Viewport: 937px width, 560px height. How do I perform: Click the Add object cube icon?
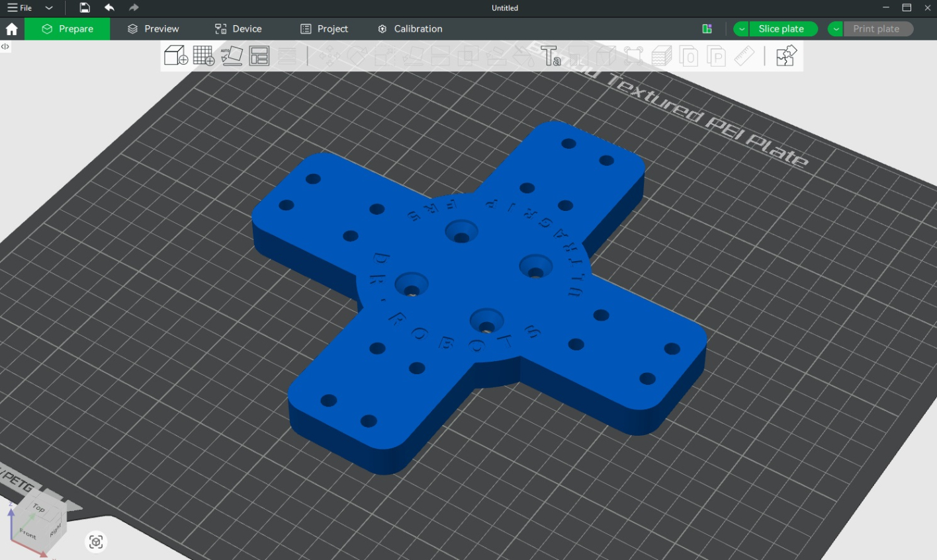tap(175, 56)
